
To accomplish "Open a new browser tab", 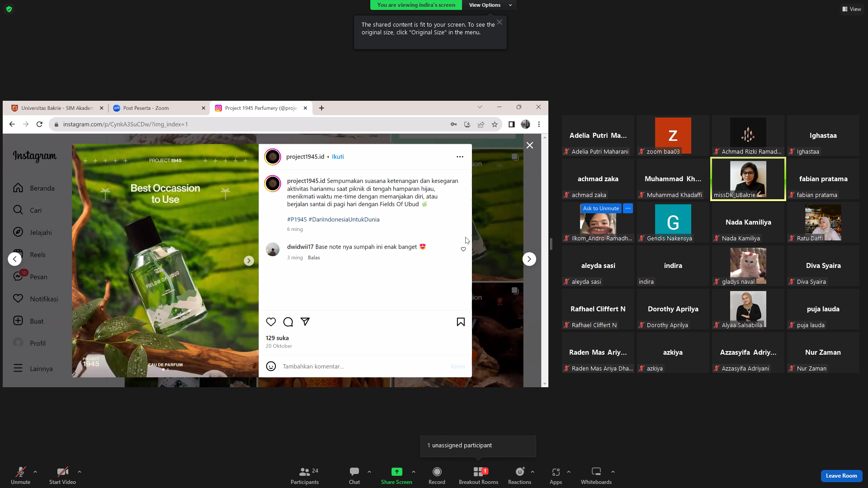I will 321,108.
